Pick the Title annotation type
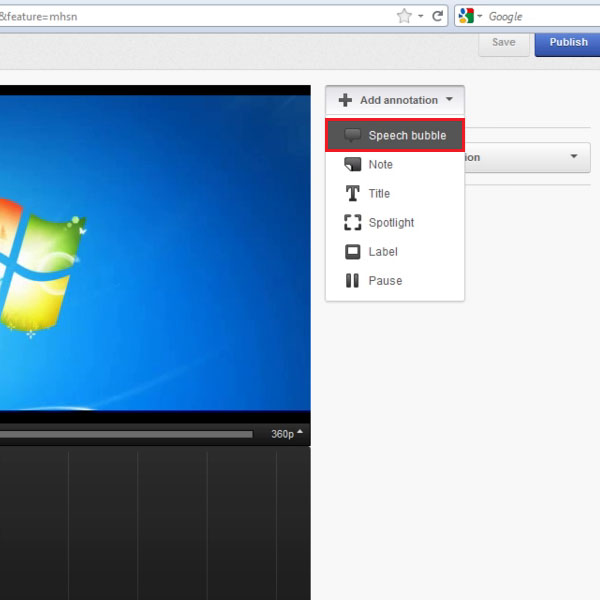Screen dimensions: 600x600 click(x=395, y=194)
